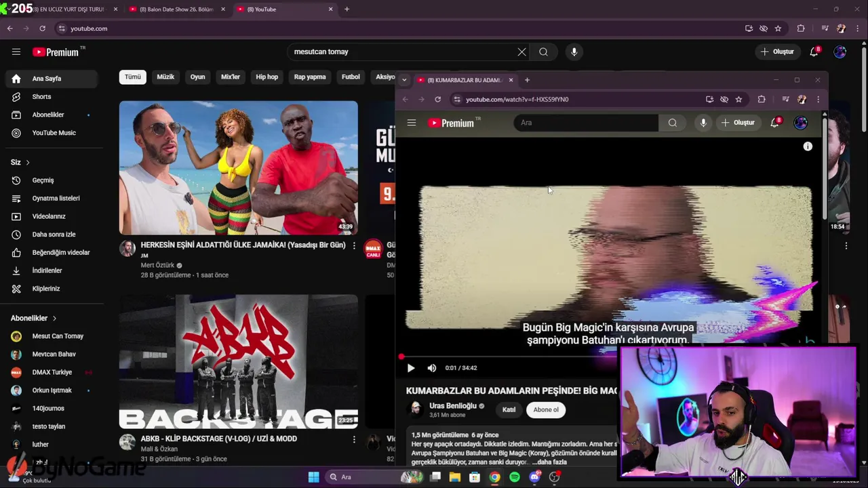
Task: Switch to Balon Date Show browser tab
Action: (176, 9)
